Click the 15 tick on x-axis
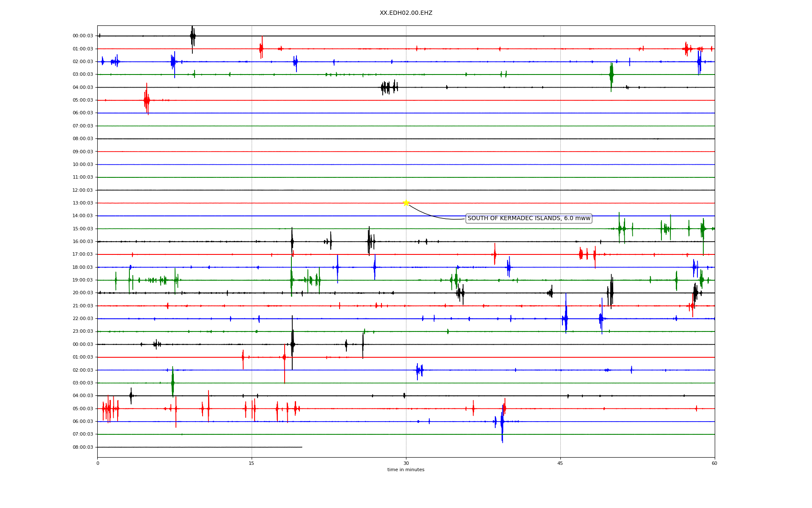The image size is (812, 508). coord(252,464)
